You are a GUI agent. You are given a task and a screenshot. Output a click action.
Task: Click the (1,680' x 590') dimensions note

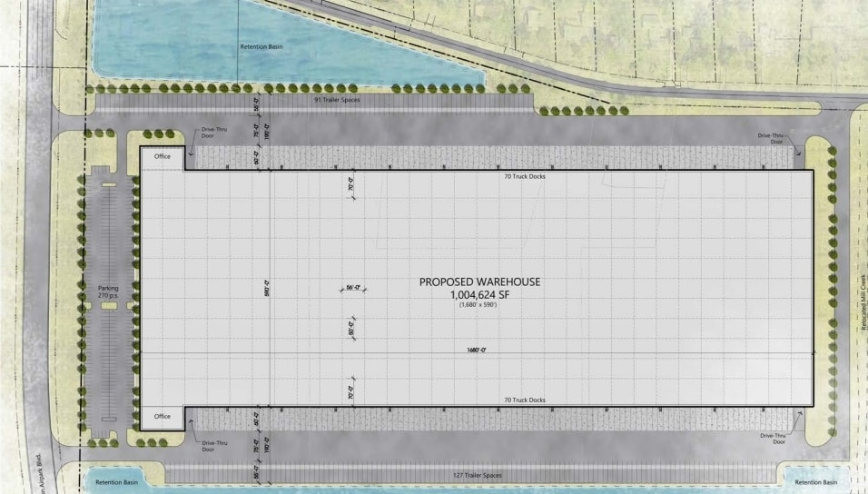click(479, 304)
